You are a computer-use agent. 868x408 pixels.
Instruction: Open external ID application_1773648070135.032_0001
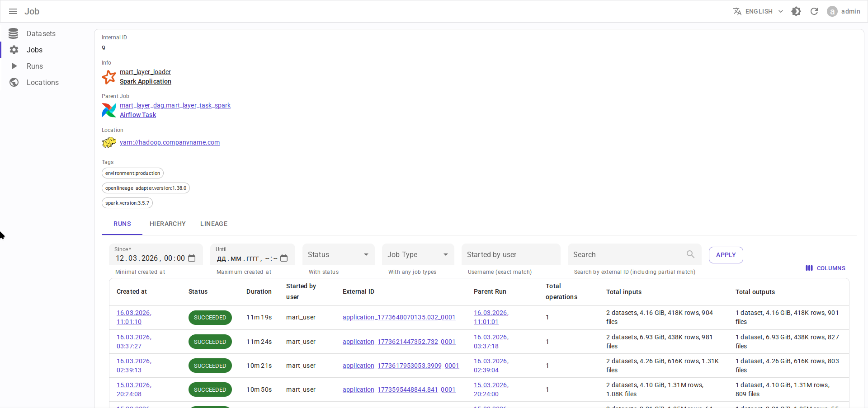coord(399,317)
